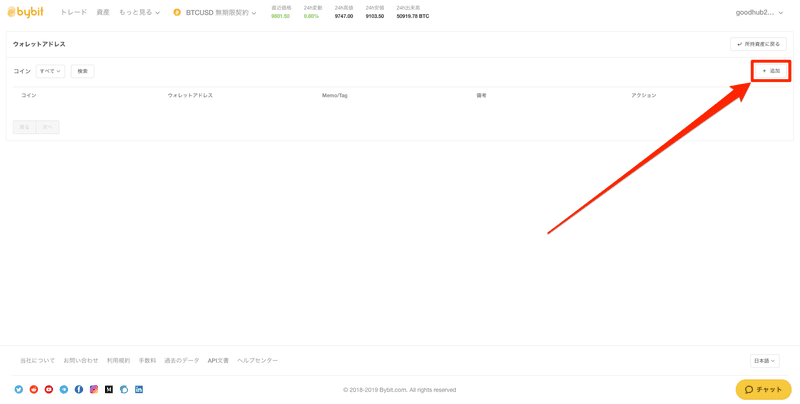Image resolution: width=800 pixels, height=404 pixels.
Task: Open the 当社について footer link
Action: pyautogui.click(x=37, y=361)
